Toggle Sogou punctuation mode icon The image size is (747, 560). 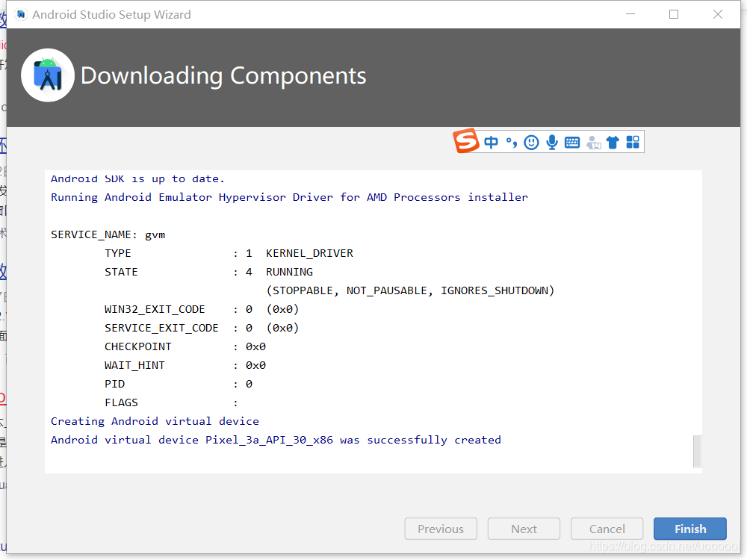tap(512, 142)
